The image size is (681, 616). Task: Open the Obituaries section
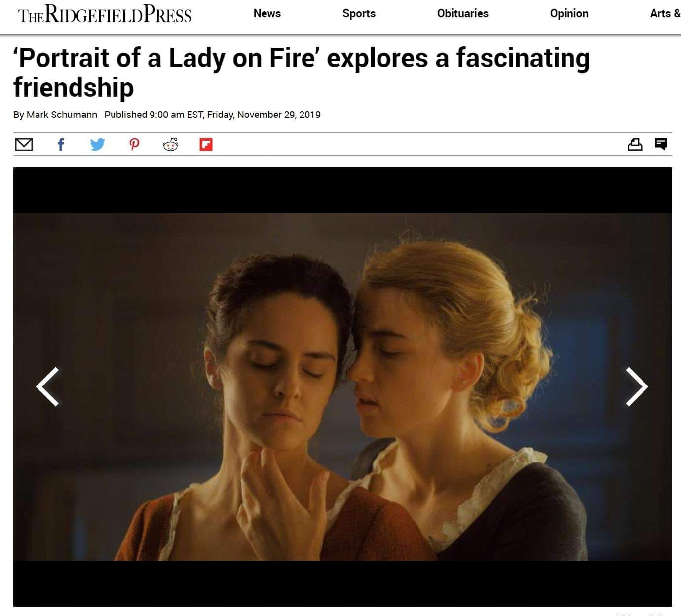click(462, 14)
